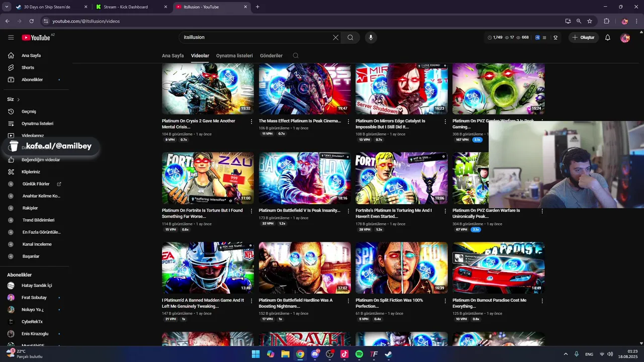The image size is (644, 362).
Task: Switch to Ana Sayfa channel tab
Action: point(173,56)
